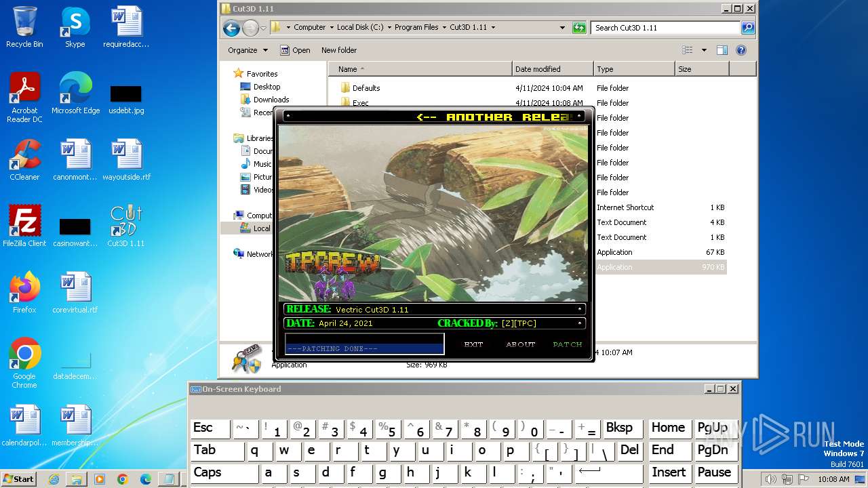
Task: Click the Start button
Action: coord(19,479)
